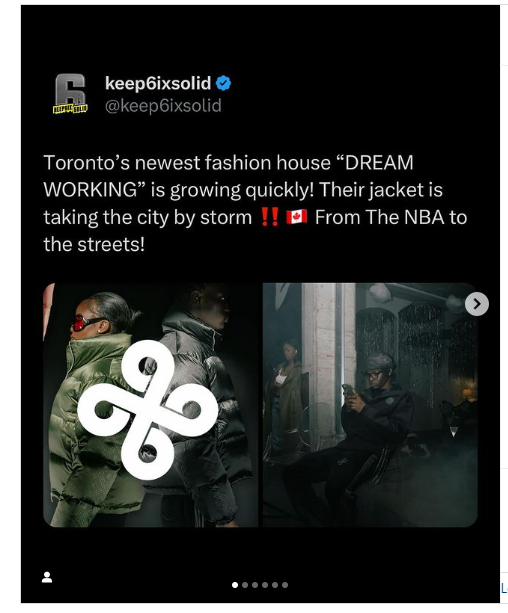Open the @keep6ixsolid handle link
Viewport: 508px width, 613px height.
[163, 106]
